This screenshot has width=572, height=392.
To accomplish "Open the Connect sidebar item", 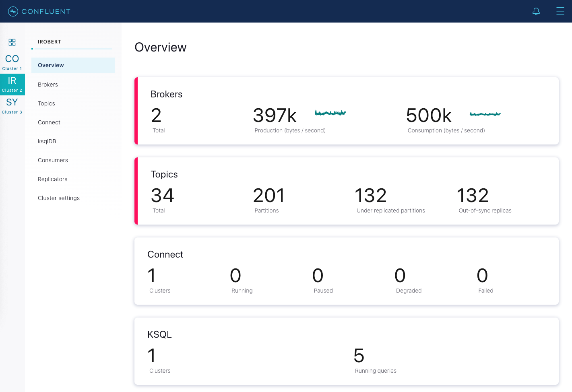I will (49, 122).
